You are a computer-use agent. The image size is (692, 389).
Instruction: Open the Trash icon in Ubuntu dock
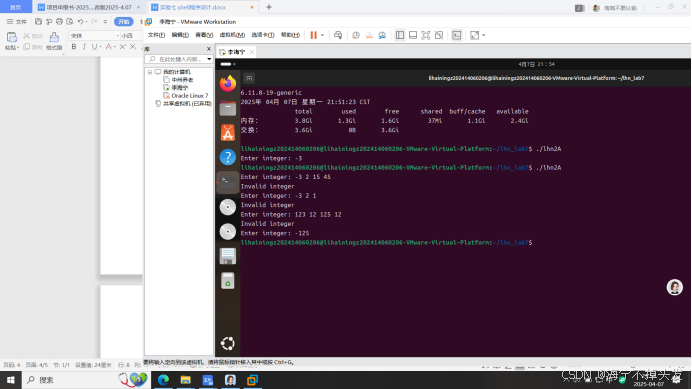point(228,281)
